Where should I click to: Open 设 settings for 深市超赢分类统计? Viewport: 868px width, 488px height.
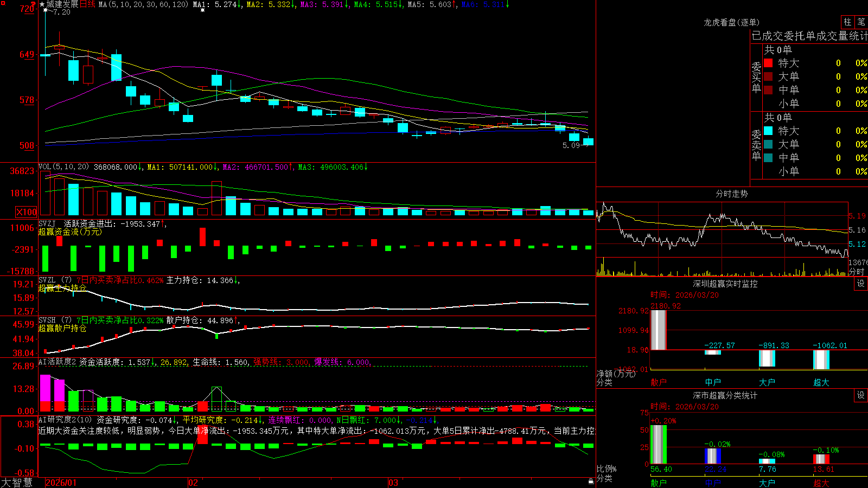[861, 395]
